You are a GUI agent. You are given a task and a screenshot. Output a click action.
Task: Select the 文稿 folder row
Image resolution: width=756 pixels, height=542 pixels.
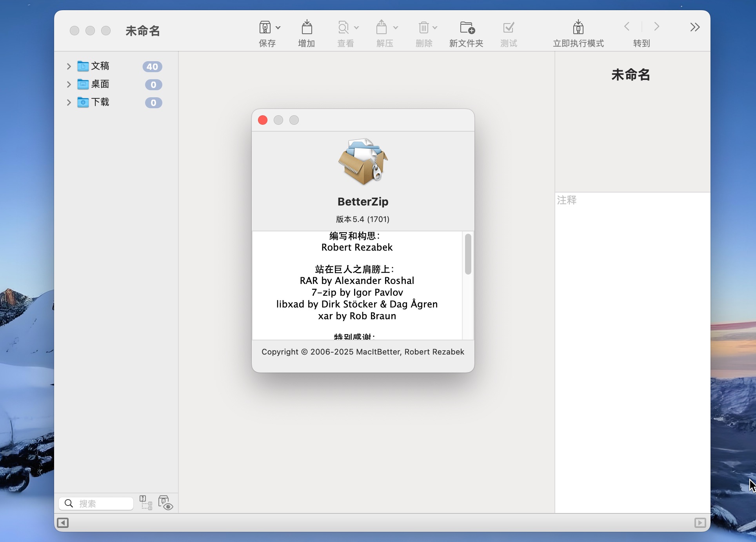(116, 66)
